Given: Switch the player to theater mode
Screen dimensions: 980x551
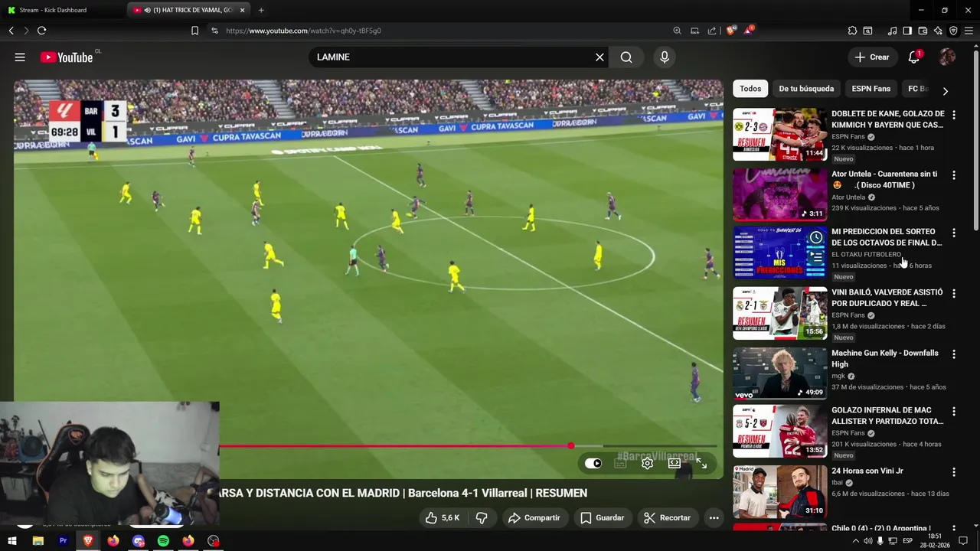Looking at the screenshot, I should click(674, 463).
